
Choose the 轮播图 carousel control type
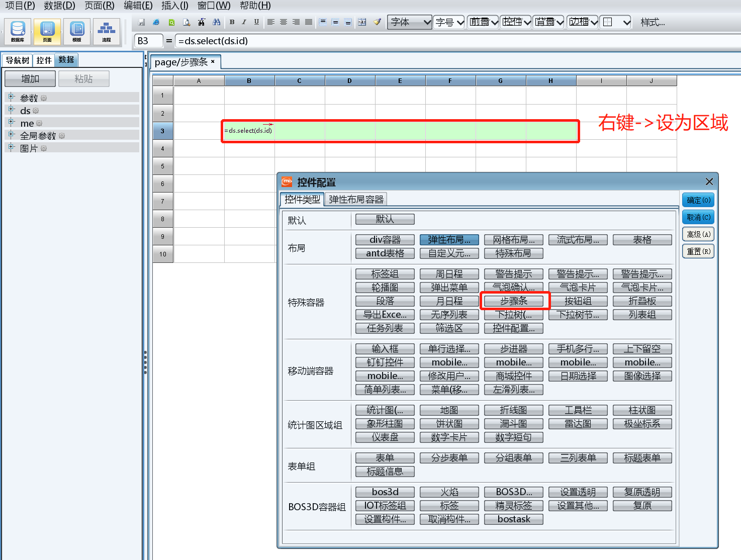(385, 288)
